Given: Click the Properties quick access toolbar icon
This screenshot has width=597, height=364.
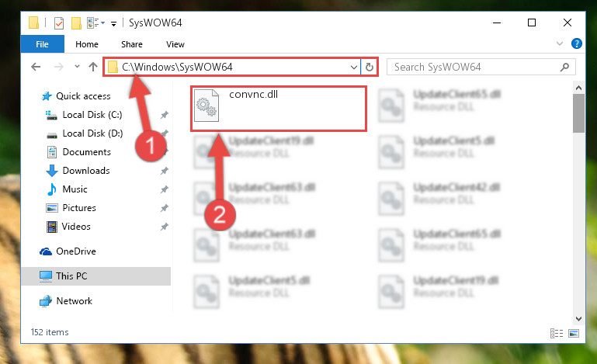Looking at the screenshot, I should point(59,23).
